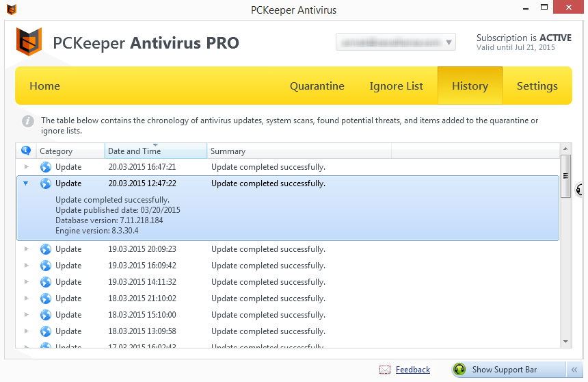Viewport: 588px width, 382px height.
Task: Minimize the PCKeeper Antivirus window
Action: coord(526,8)
